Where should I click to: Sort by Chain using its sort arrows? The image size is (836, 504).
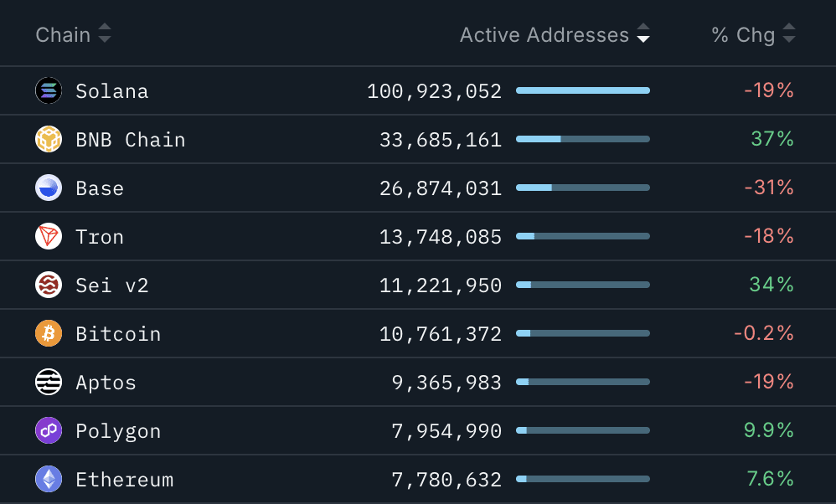point(105,33)
